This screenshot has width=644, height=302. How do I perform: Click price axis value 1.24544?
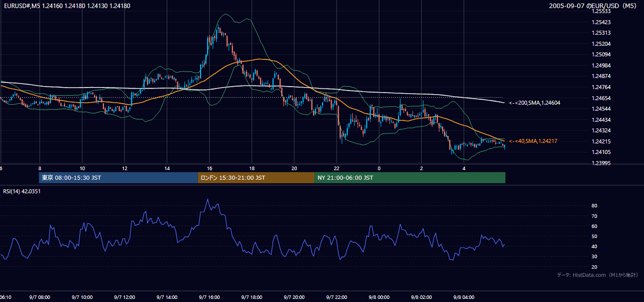click(x=601, y=109)
